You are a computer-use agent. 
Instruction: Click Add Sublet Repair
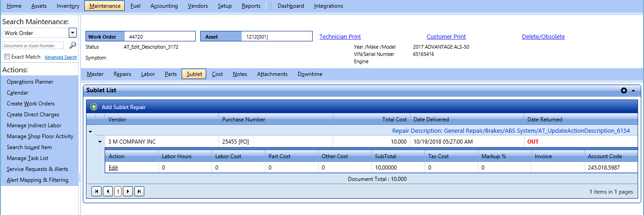click(x=123, y=107)
